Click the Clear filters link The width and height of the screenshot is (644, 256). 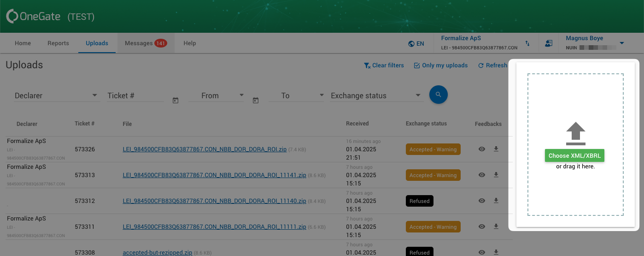(x=384, y=65)
